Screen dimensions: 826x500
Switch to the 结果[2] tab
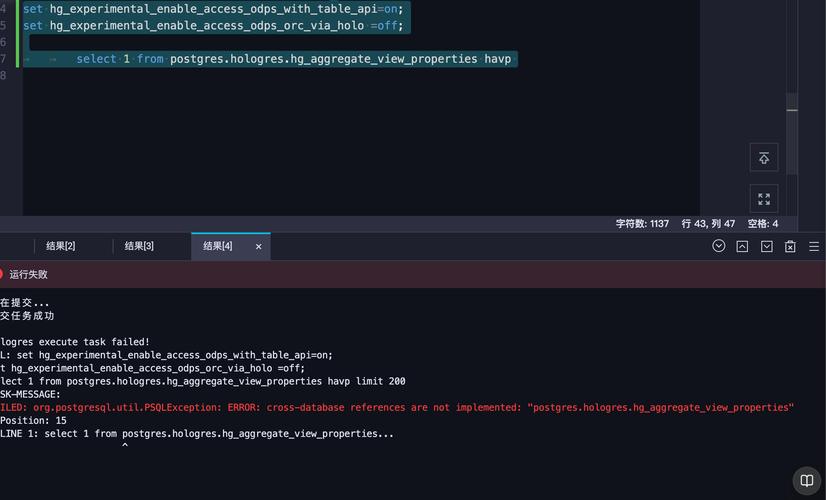(61, 246)
